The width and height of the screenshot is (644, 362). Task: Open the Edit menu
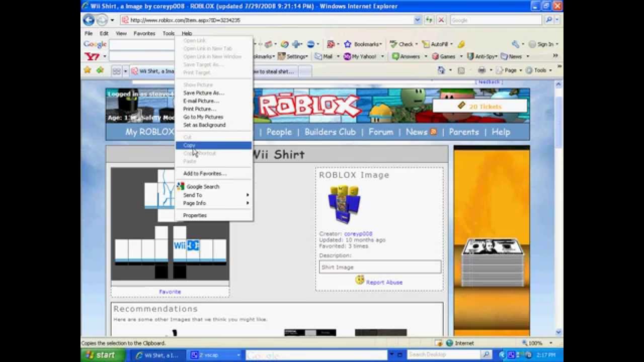coord(104,33)
